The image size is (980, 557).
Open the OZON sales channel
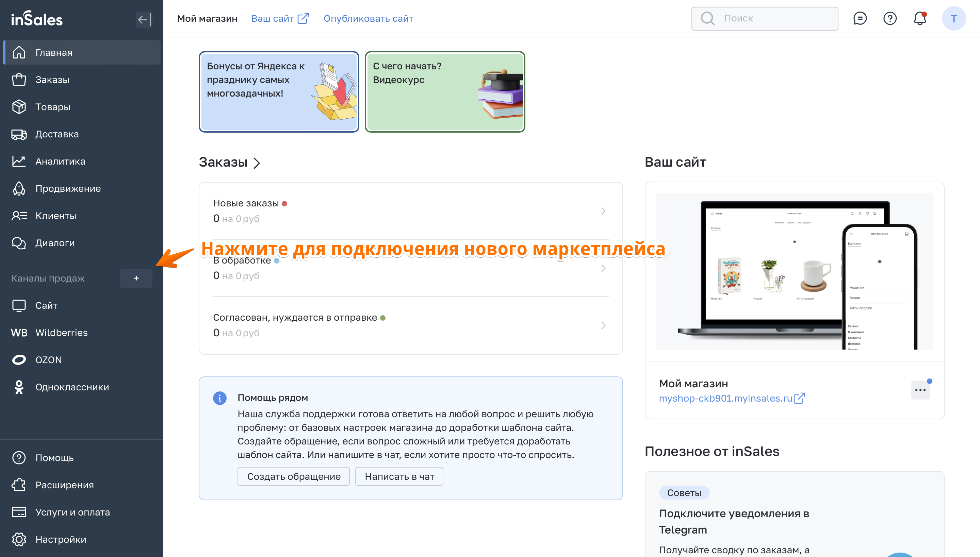click(x=48, y=360)
